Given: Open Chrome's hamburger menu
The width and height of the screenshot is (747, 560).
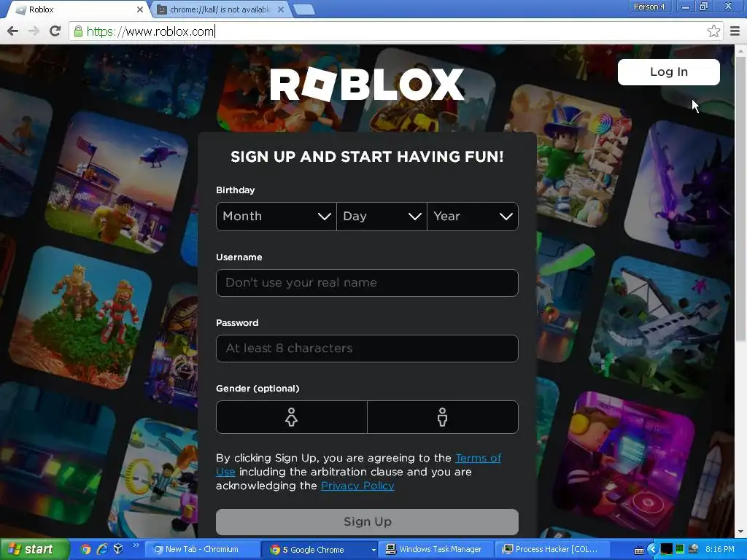Looking at the screenshot, I should 735,31.
